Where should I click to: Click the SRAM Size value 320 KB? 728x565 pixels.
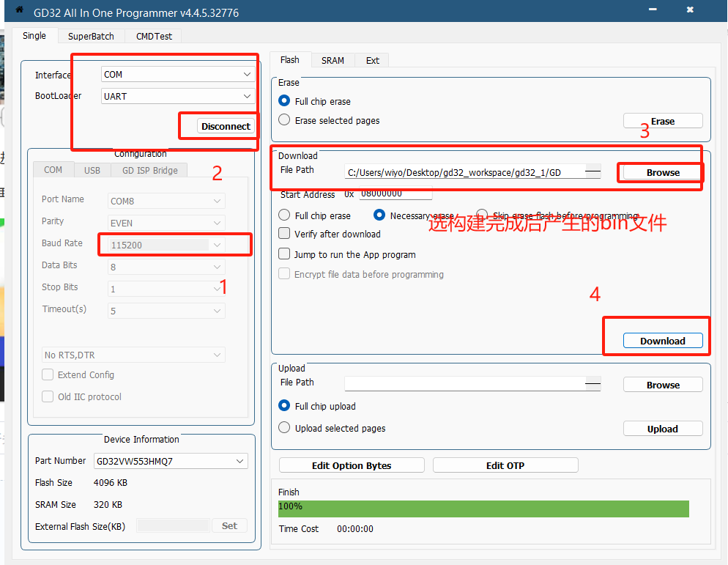[x=108, y=505]
